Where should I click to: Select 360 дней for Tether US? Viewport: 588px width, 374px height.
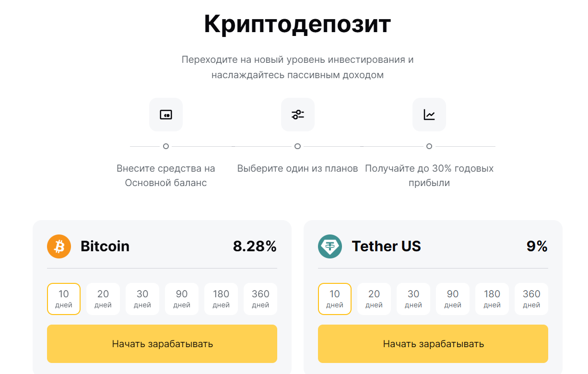tap(531, 298)
